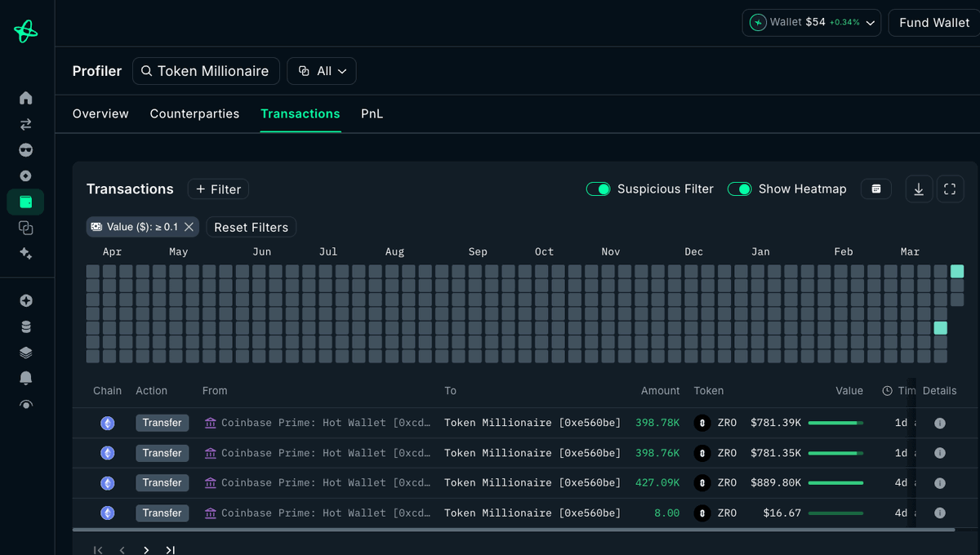Expand the Wallet $54 dropdown
The width and height of the screenshot is (980, 555).
(x=812, y=23)
